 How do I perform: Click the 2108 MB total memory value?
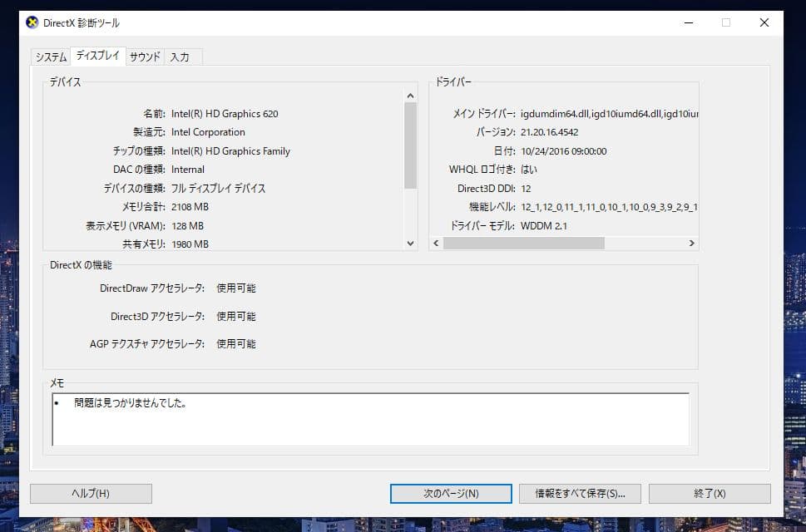(190, 207)
